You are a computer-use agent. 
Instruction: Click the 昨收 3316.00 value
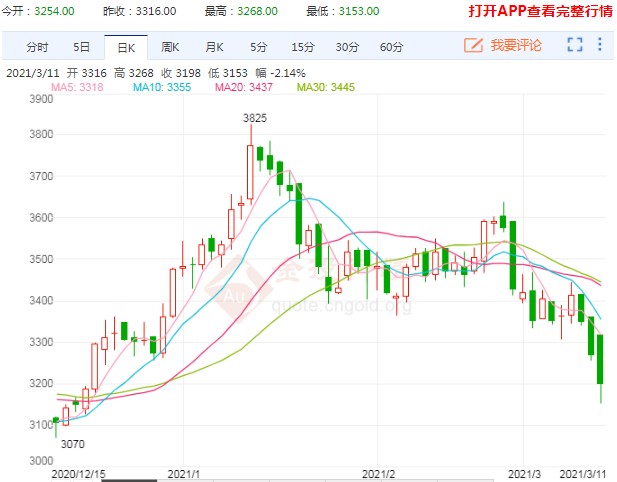point(156,11)
